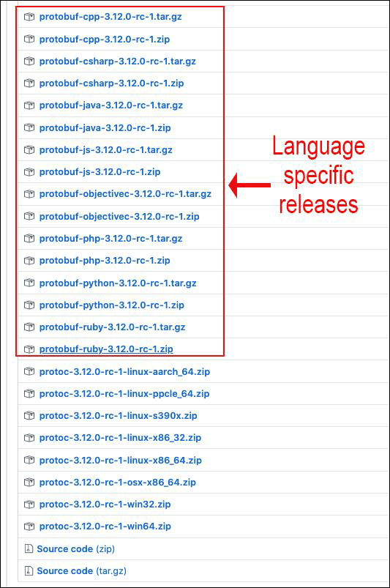Download Source code (zip)
The height and width of the screenshot is (588, 390).
click(75, 549)
